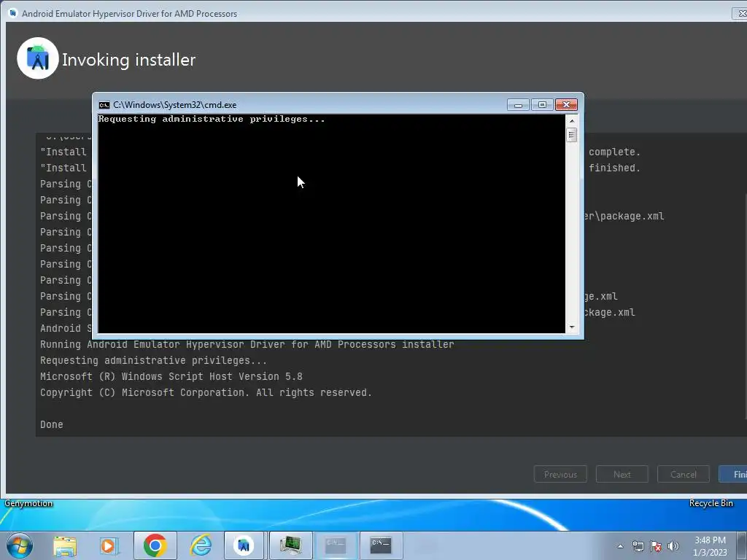Switch to Android Studio taskbar icon
The image size is (747, 560).
[244, 545]
